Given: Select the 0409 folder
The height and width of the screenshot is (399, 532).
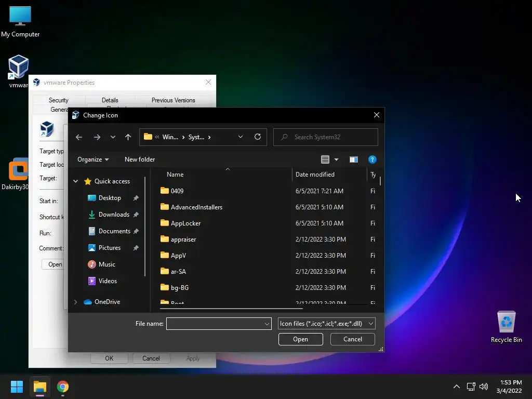Looking at the screenshot, I should 177,191.
